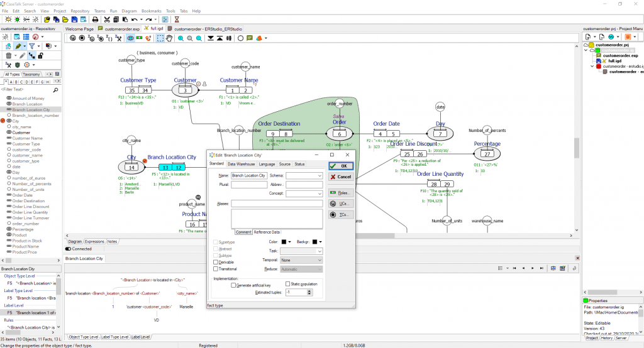Open the customerorder.exp document tab
This screenshot has height=348, width=644.
pyautogui.click(x=119, y=29)
